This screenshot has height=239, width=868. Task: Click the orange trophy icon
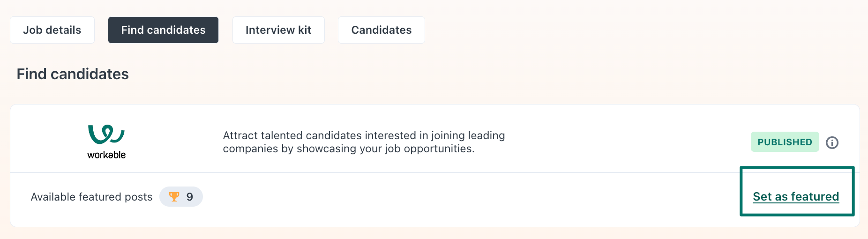point(174,197)
